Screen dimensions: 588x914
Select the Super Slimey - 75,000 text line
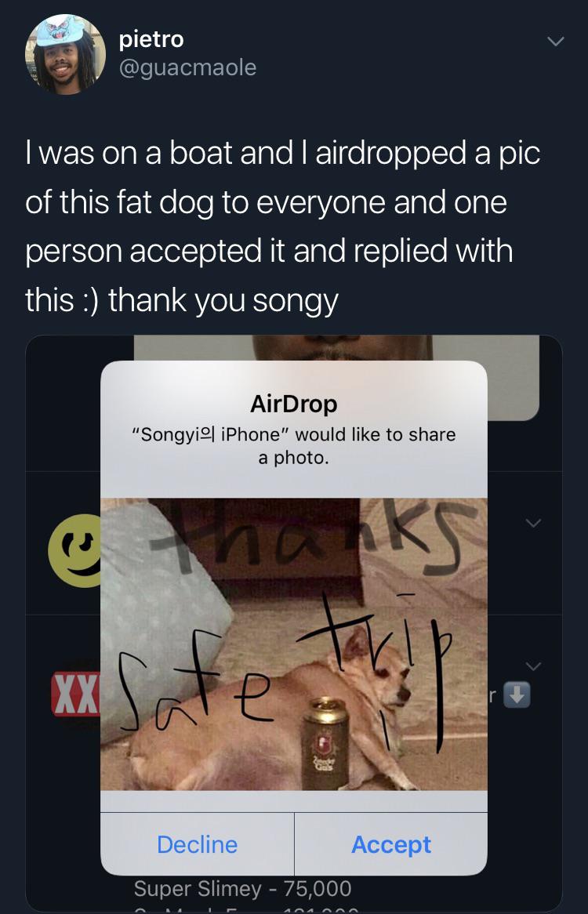[242, 888]
